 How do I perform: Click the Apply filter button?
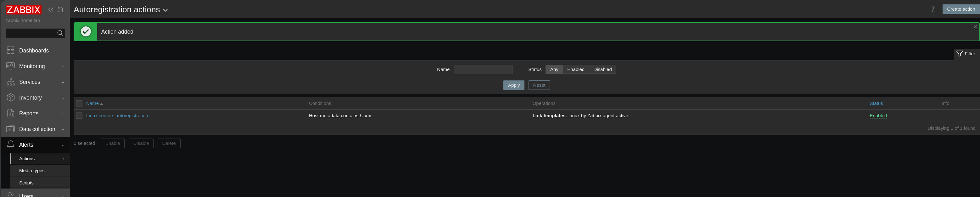[513, 85]
